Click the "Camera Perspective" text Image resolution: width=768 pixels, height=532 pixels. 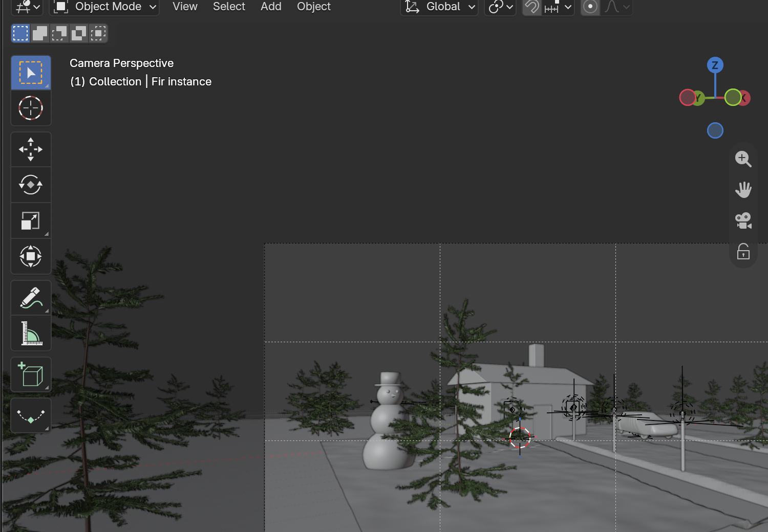(121, 63)
